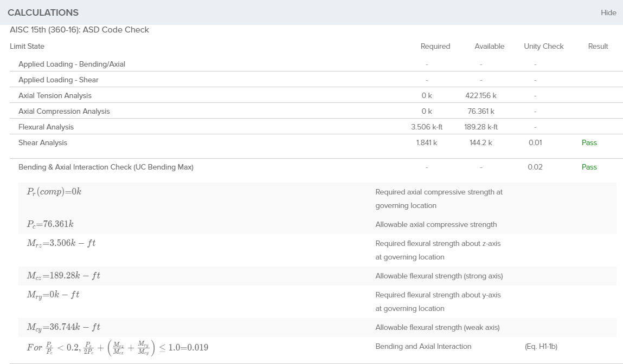Viewport: 623px width, 364px height.
Task: Open the Shear Analysis limit state
Action: pyautogui.click(x=43, y=142)
